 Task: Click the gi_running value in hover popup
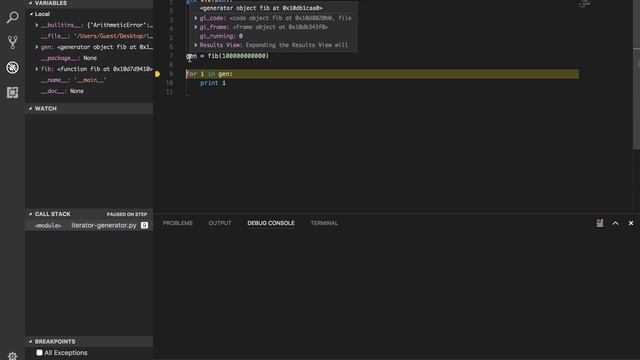(x=241, y=36)
